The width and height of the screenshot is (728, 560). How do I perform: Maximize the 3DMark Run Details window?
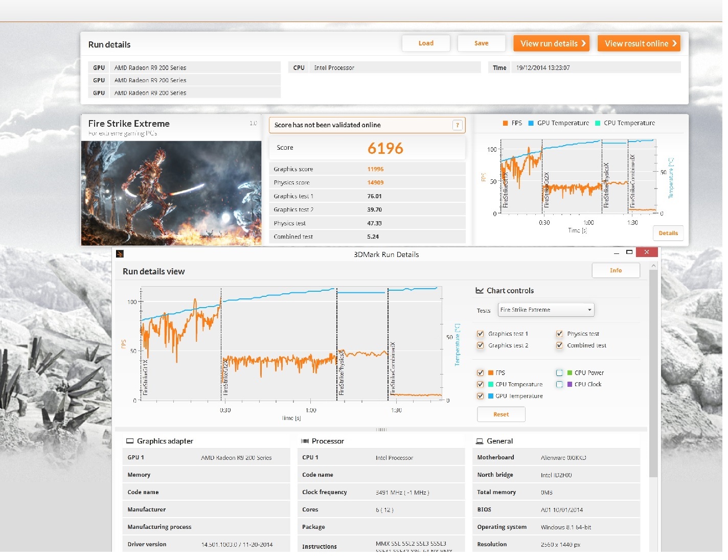point(629,252)
